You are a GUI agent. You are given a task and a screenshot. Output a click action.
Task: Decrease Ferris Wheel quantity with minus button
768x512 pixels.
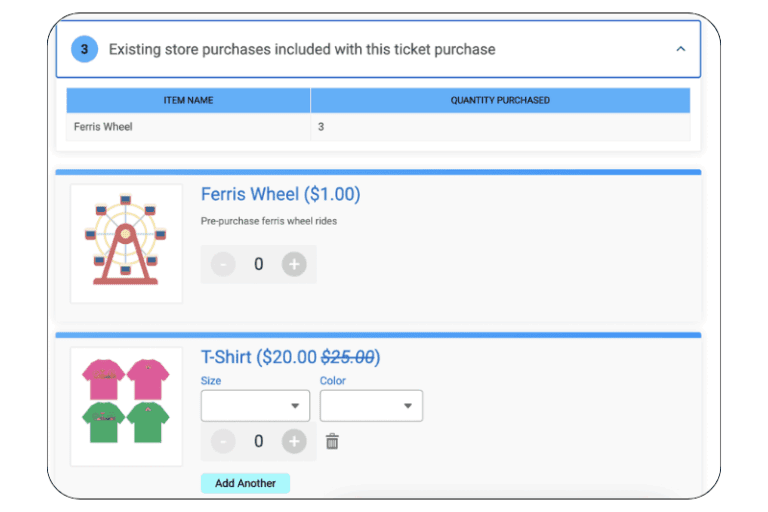click(223, 265)
